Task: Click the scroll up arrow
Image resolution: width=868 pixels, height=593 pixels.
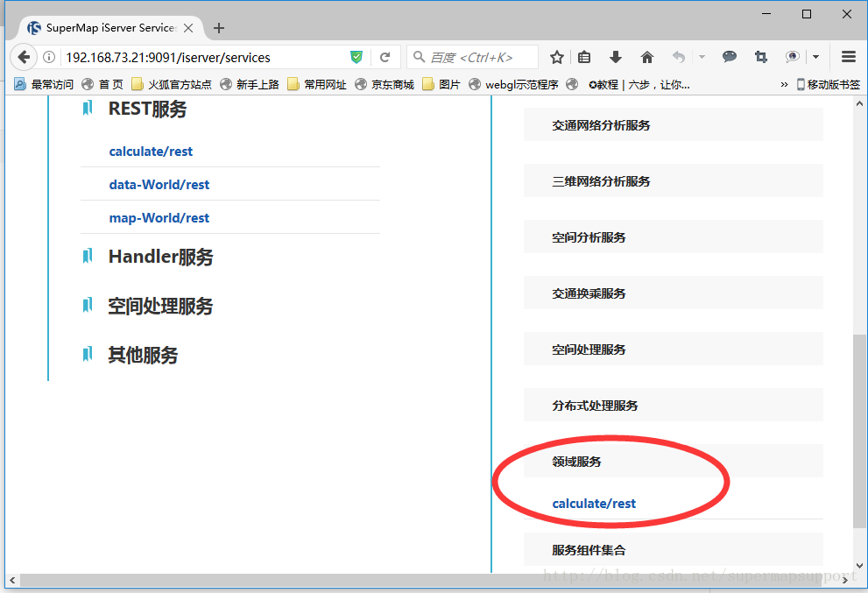Action: [x=859, y=103]
